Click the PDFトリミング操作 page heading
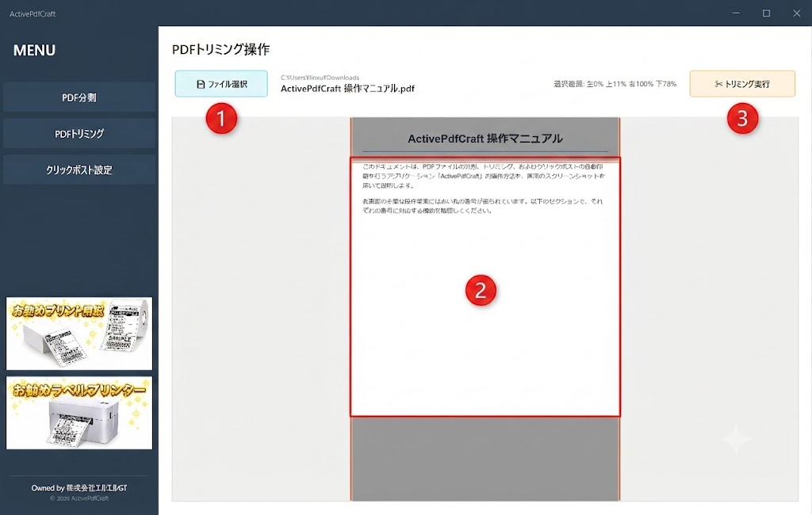This screenshot has width=812, height=515. pos(220,49)
